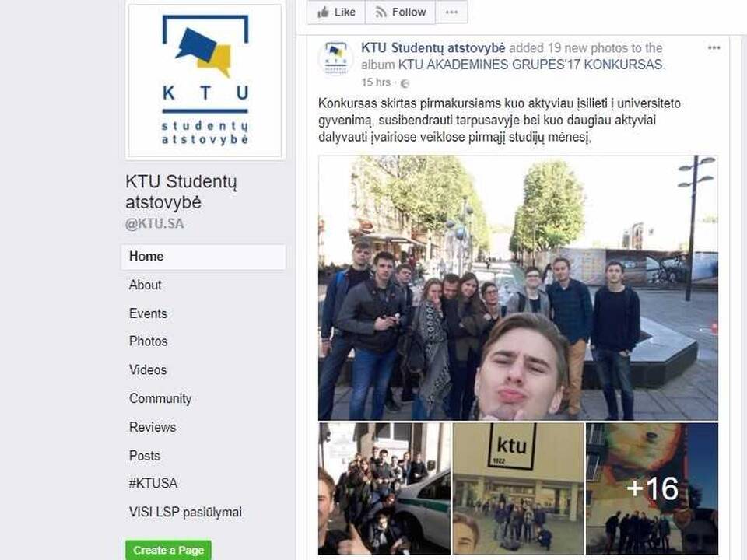Open Videos from the sidebar
Image resolution: width=747 pixels, height=560 pixels.
click(148, 370)
